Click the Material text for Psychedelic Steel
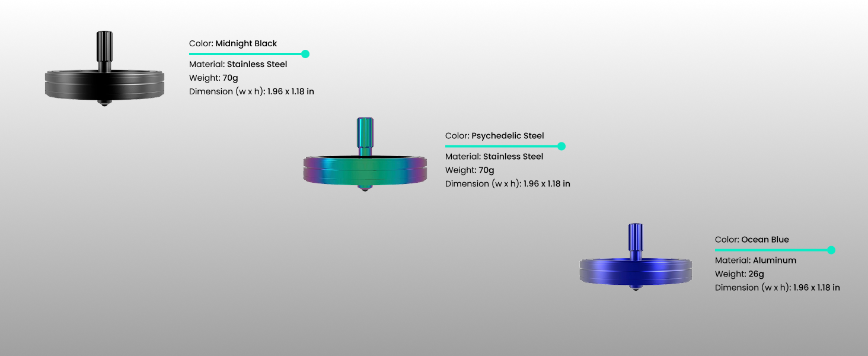 click(494, 157)
